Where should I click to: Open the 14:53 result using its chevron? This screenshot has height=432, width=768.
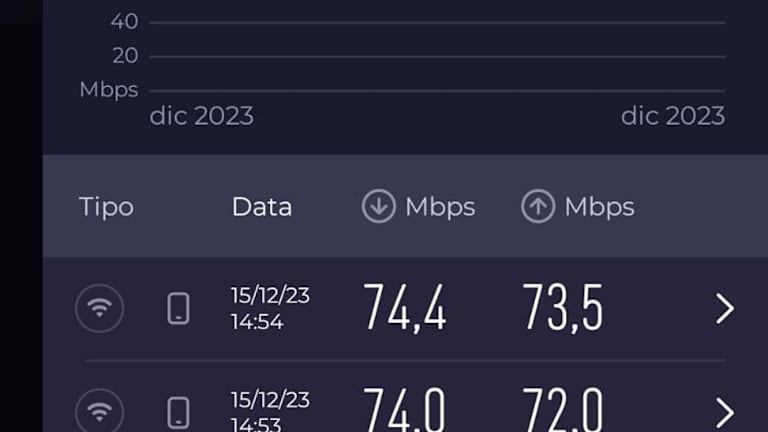[725, 411]
